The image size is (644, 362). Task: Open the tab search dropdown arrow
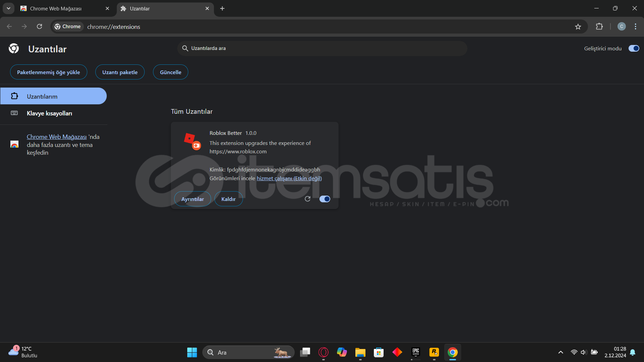click(x=8, y=8)
